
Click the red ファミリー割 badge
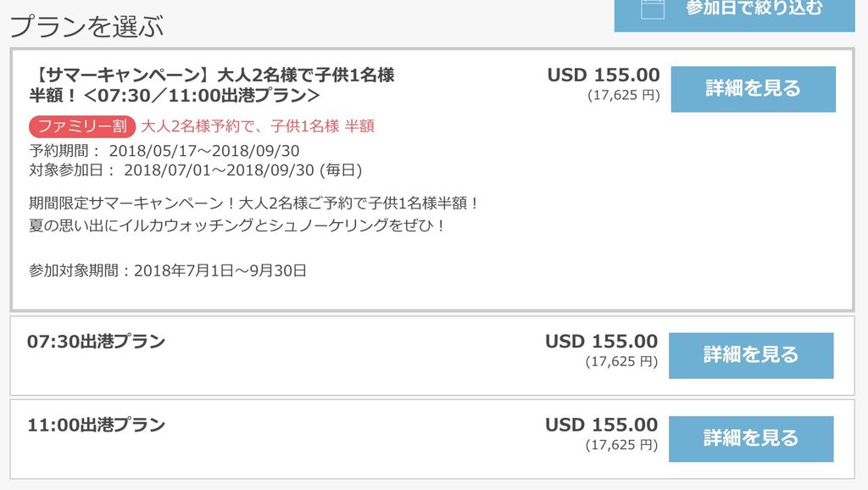[82, 126]
